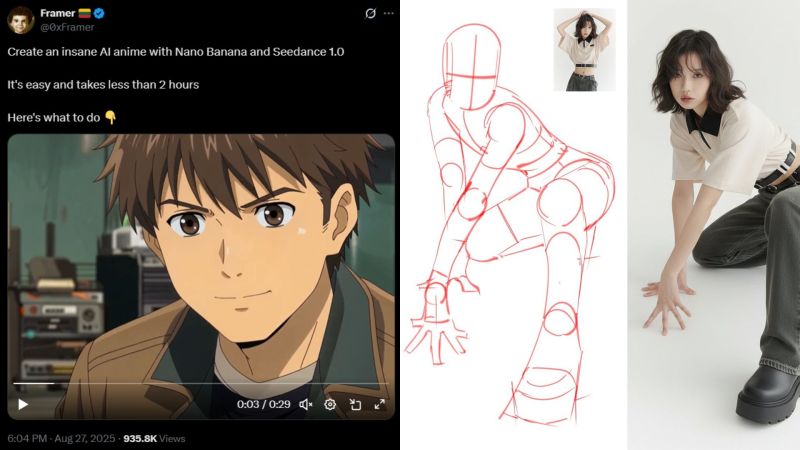Open the Framer display name link
This screenshot has height=450, width=800.
[58, 13]
